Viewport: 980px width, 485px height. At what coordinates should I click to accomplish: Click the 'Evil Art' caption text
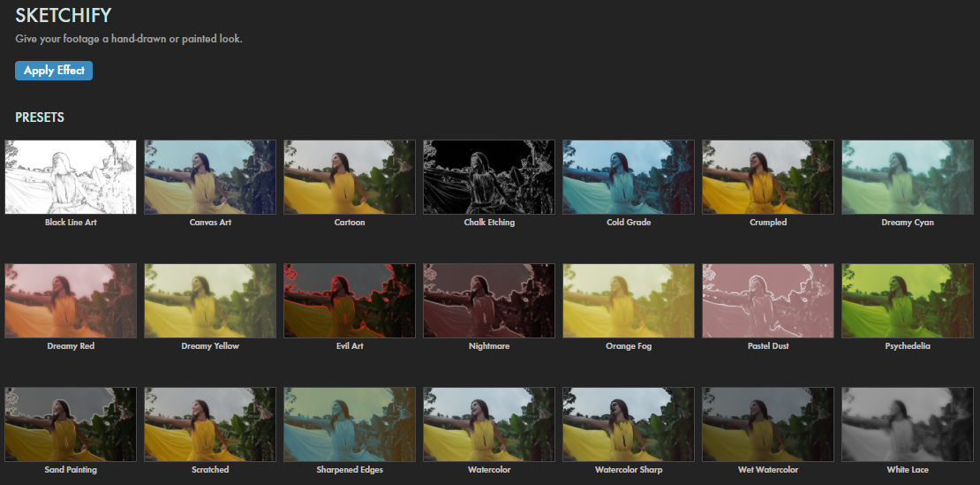[350, 346]
